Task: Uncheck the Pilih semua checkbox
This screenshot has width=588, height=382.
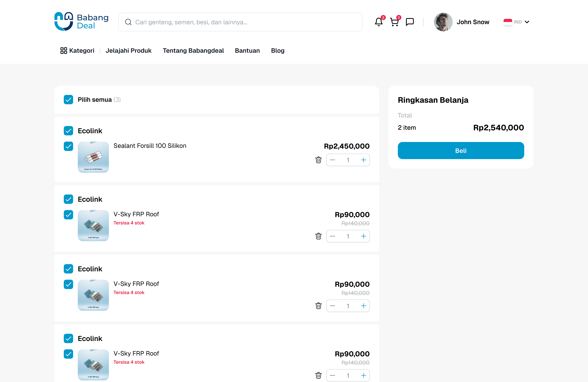Action: point(68,100)
